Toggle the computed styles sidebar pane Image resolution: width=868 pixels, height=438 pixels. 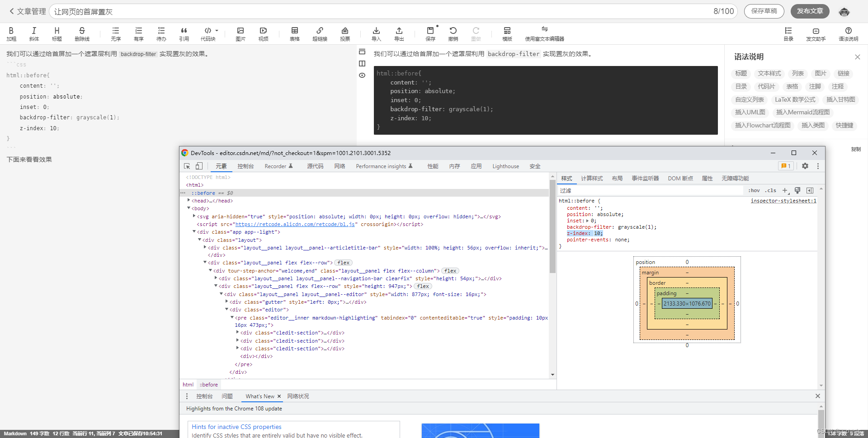(810, 190)
